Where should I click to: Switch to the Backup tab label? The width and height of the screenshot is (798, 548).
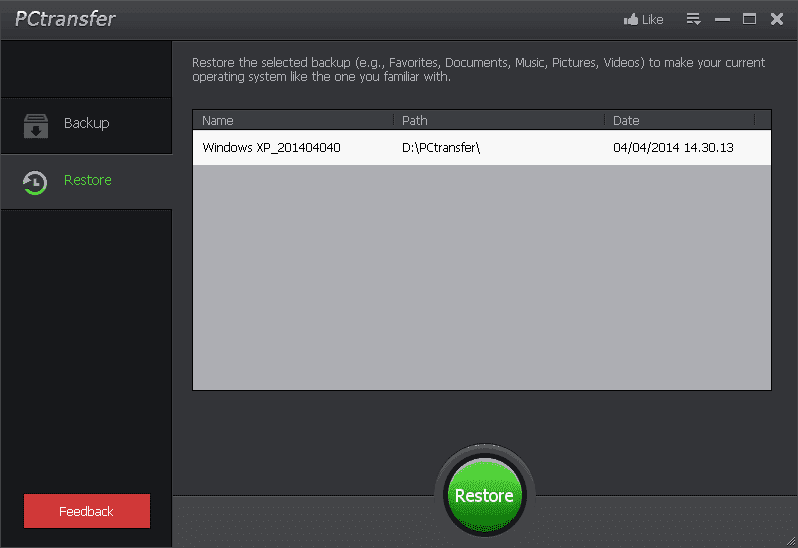click(86, 124)
